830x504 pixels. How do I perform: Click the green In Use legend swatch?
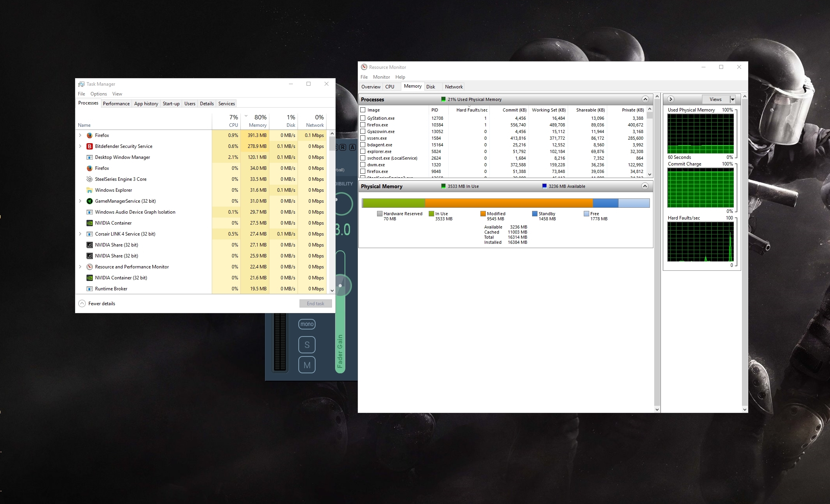point(431,214)
